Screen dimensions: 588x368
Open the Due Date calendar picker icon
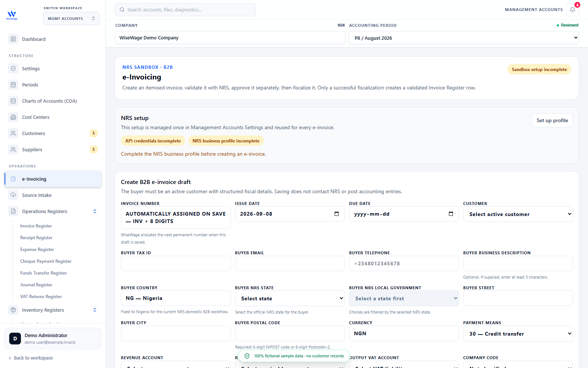(x=451, y=214)
